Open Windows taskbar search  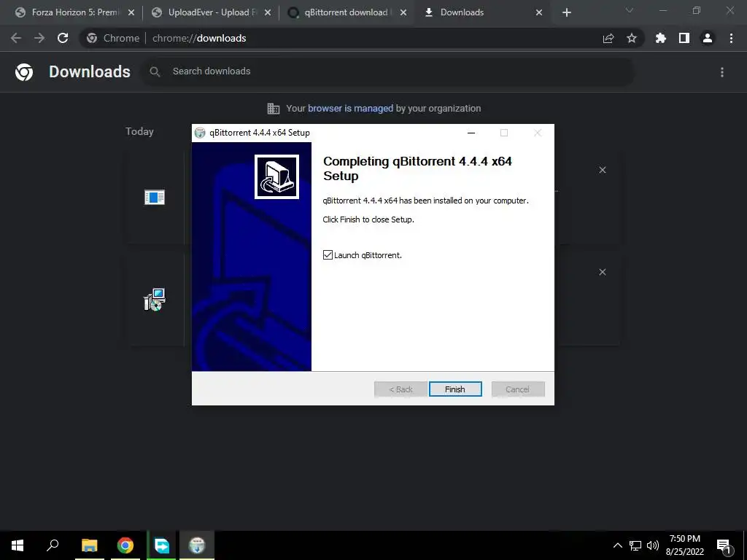53,545
